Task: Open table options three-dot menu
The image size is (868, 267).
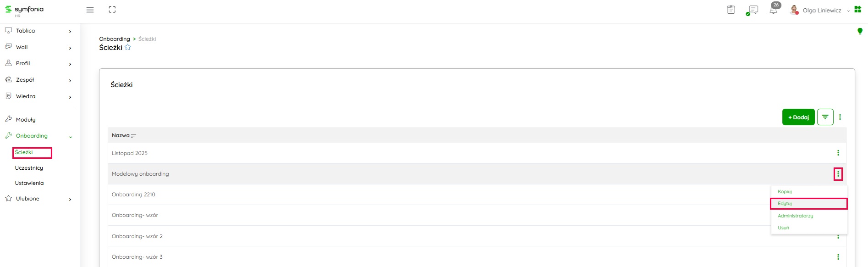Action: pos(840,117)
